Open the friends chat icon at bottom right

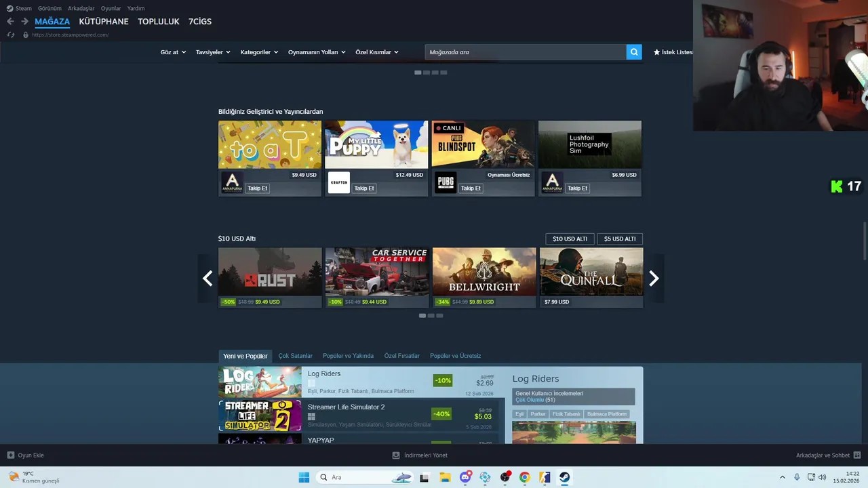click(857, 455)
